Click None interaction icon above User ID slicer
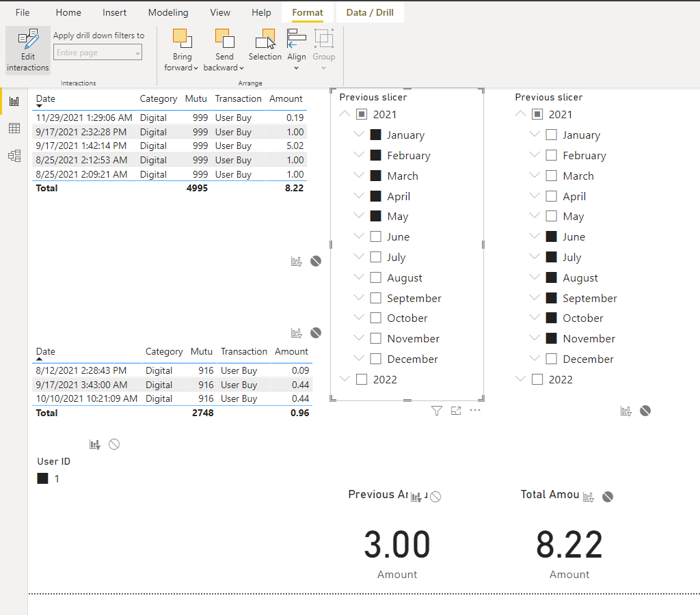The image size is (700, 615). click(114, 445)
